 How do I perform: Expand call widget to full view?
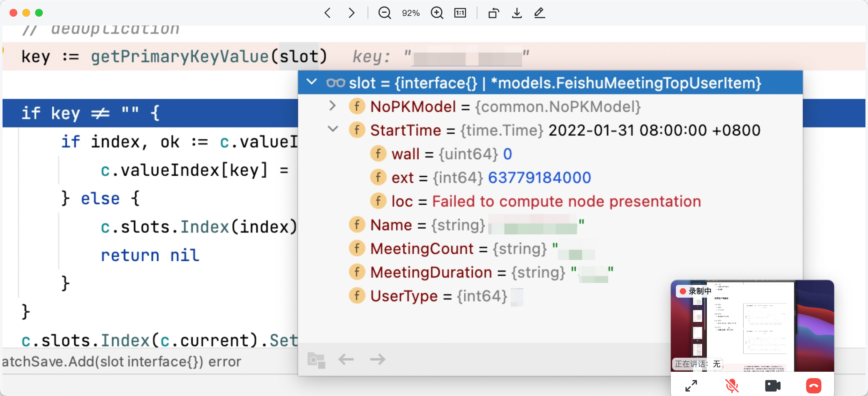point(691,385)
